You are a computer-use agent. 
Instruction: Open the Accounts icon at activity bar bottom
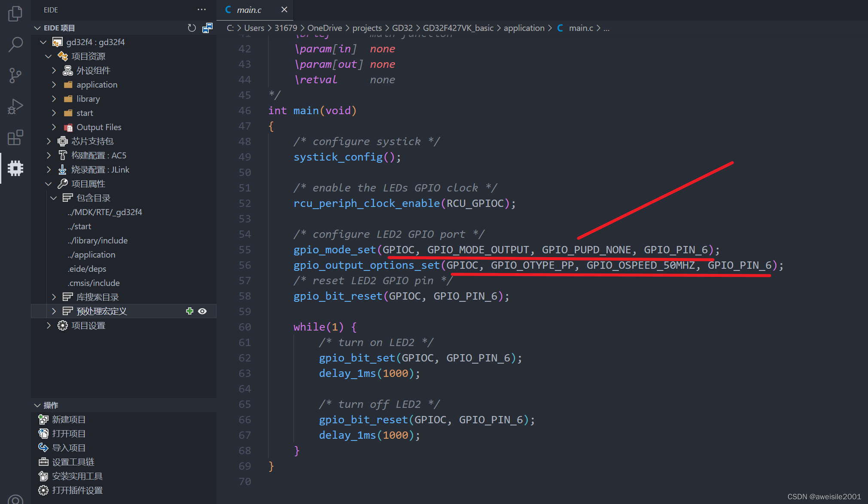(x=15, y=499)
